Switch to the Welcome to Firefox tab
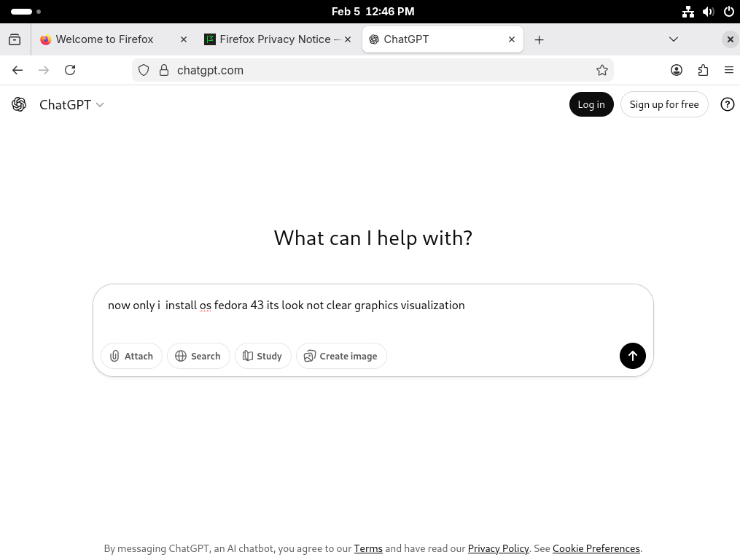The height and width of the screenshot is (560, 740). [104, 39]
